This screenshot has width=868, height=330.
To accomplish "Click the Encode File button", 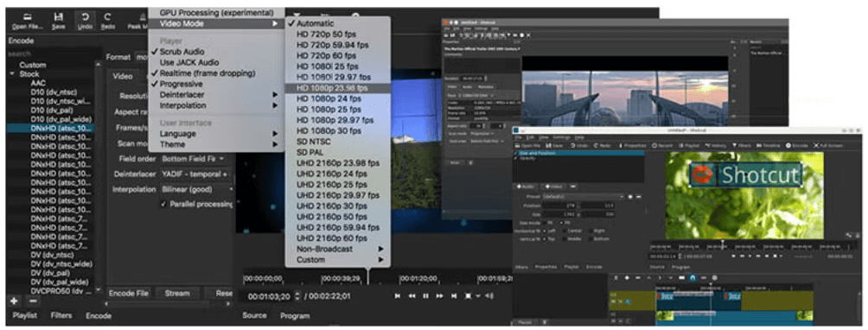I will point(129,293).
